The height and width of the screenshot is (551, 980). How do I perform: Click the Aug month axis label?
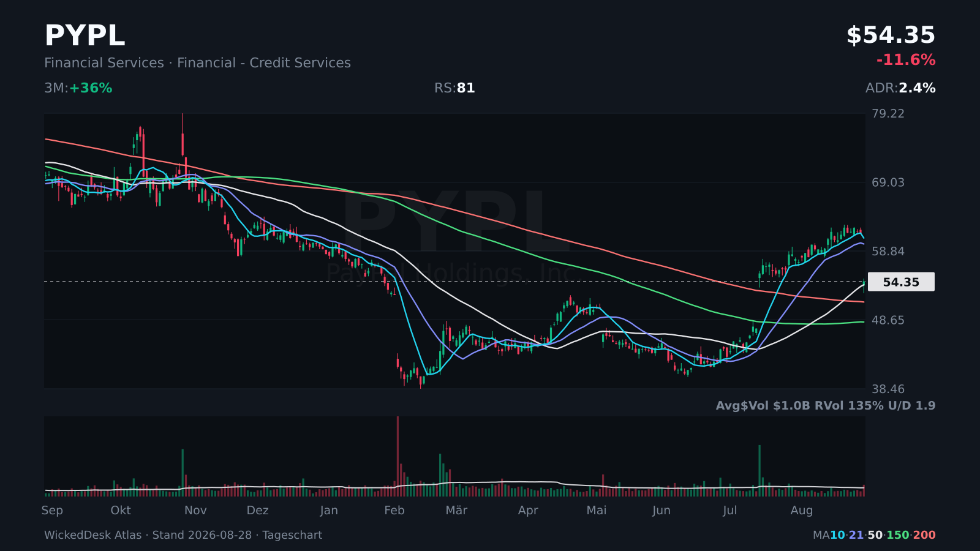tap(802, 511)
